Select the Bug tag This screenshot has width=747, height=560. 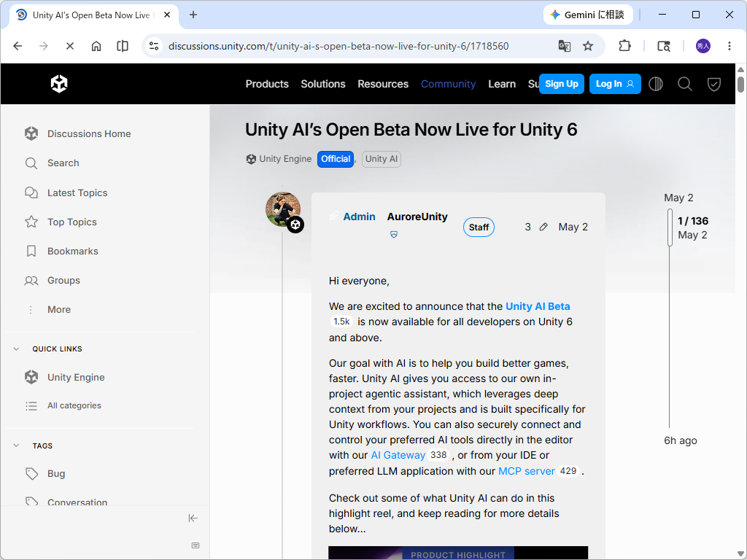pos(55,474)
